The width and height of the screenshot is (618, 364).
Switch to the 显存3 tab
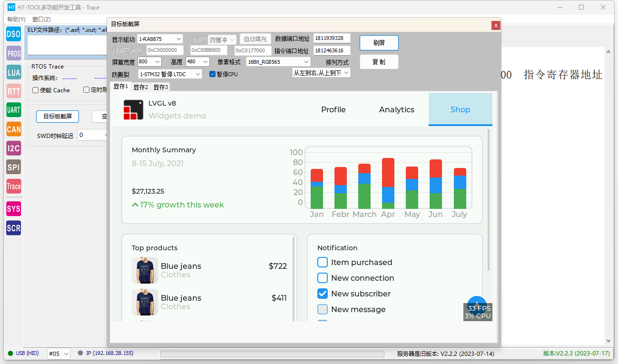pyautogui.click(x=160, y=87)
